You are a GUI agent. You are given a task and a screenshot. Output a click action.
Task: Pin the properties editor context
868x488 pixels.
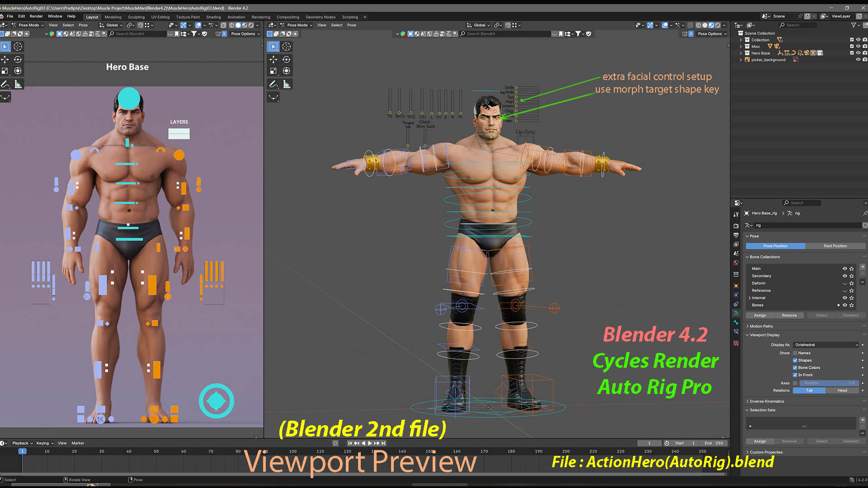point(864,213)
